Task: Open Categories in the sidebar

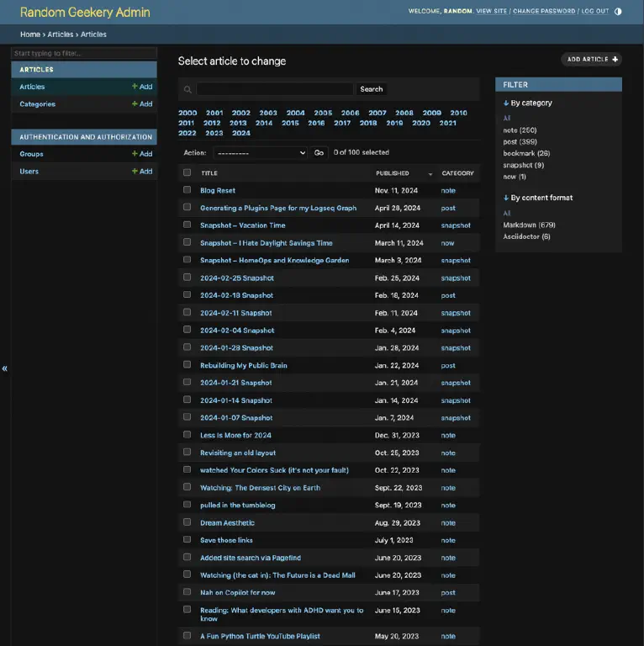Action: click(38, 103)
